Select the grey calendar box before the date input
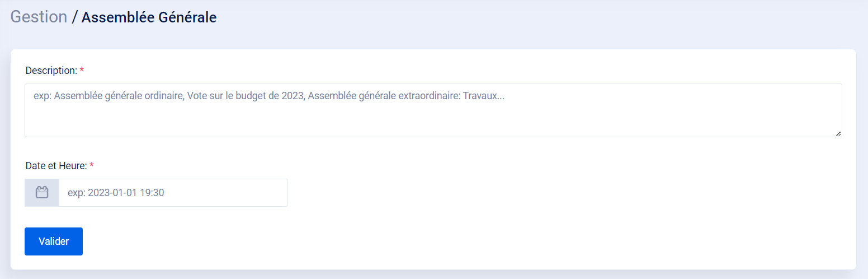This screenshot has width=868, height=279. tap(42, 193)
